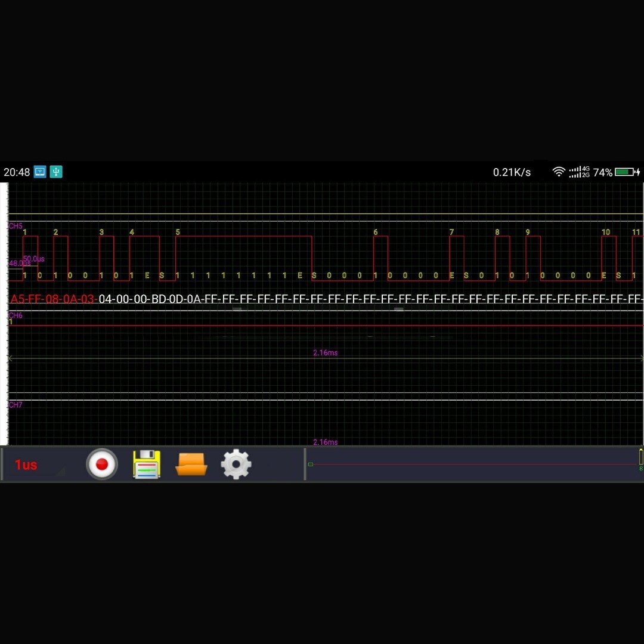The image size is (644, 644).
Task: Toggle the CH5 channel label
Action: (x=15, y=225)
